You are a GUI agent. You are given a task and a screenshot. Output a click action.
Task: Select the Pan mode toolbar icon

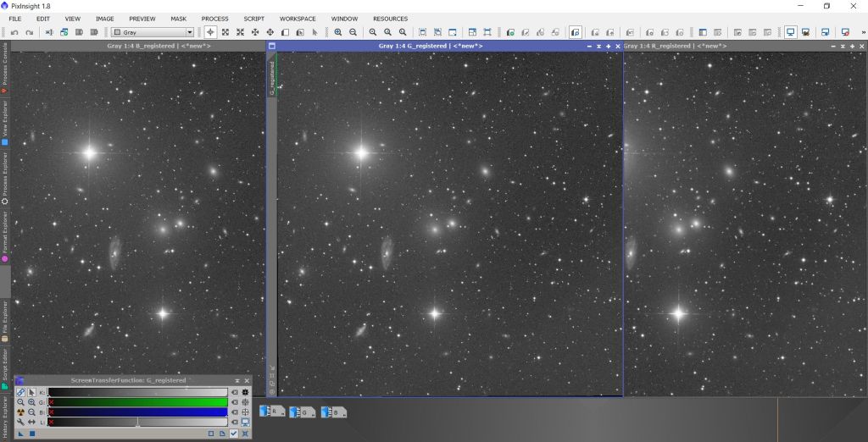(255, 32)
